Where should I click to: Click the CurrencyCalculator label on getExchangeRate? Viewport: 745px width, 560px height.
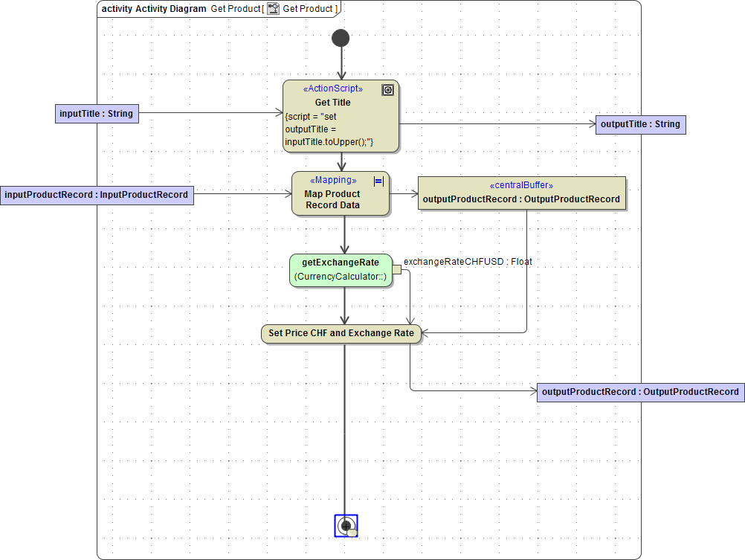[341, 276]
